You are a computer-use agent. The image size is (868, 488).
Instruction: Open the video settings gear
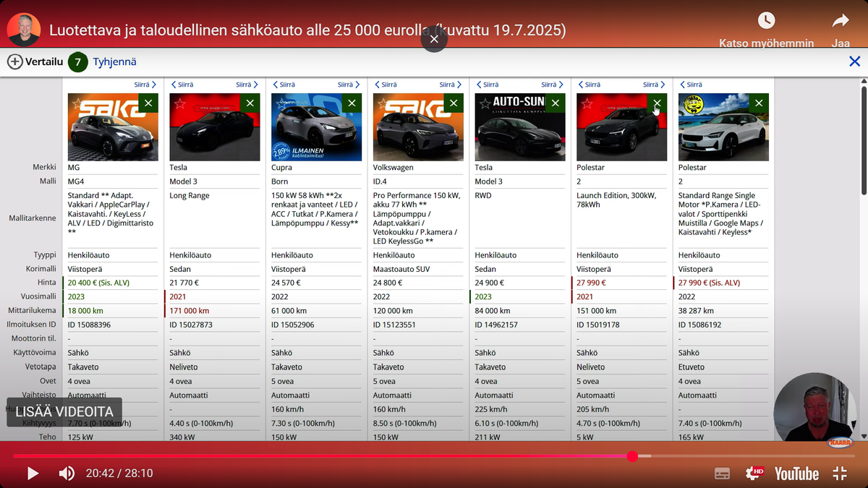pos(755,474)
